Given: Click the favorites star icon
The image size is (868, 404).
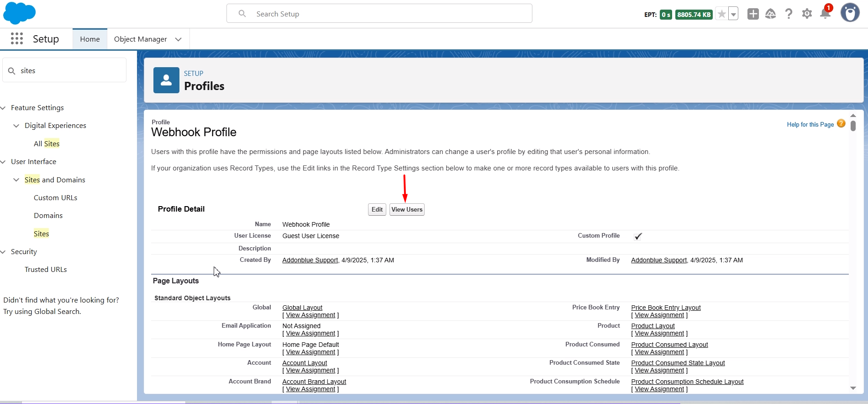Looking at the screenshot, I should coord(722,14).
